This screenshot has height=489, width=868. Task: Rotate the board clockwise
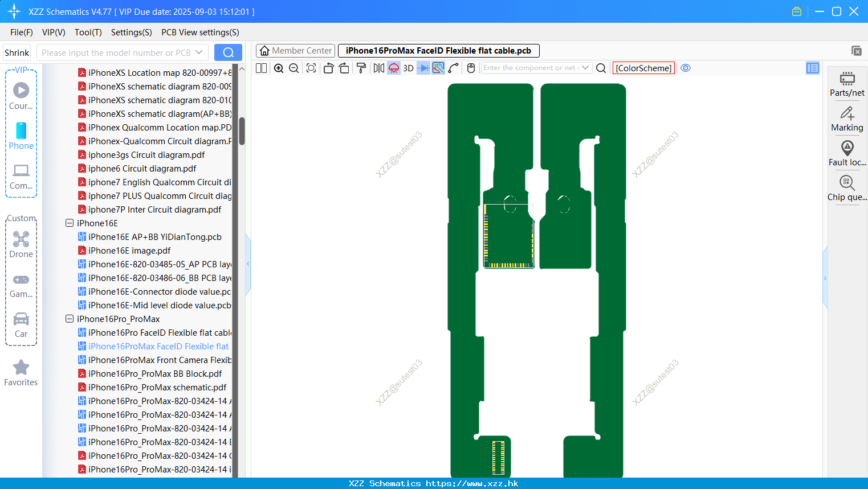click(x=344, y=68)
